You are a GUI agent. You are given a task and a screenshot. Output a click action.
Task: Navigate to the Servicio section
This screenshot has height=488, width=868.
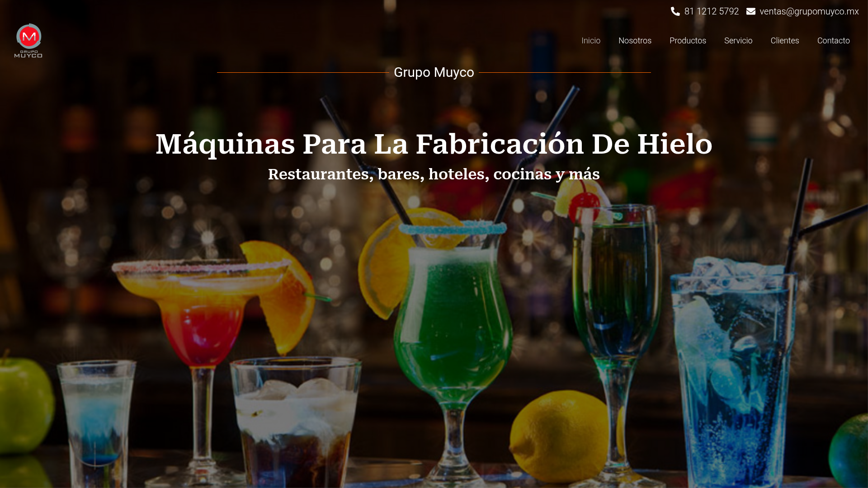[x=738, y=41]
